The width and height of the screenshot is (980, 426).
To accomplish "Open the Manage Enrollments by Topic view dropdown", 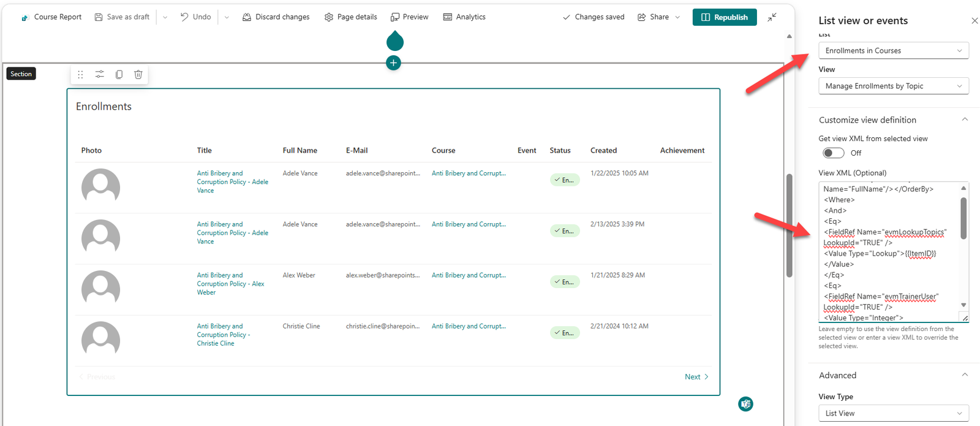I will coord(894,86).
